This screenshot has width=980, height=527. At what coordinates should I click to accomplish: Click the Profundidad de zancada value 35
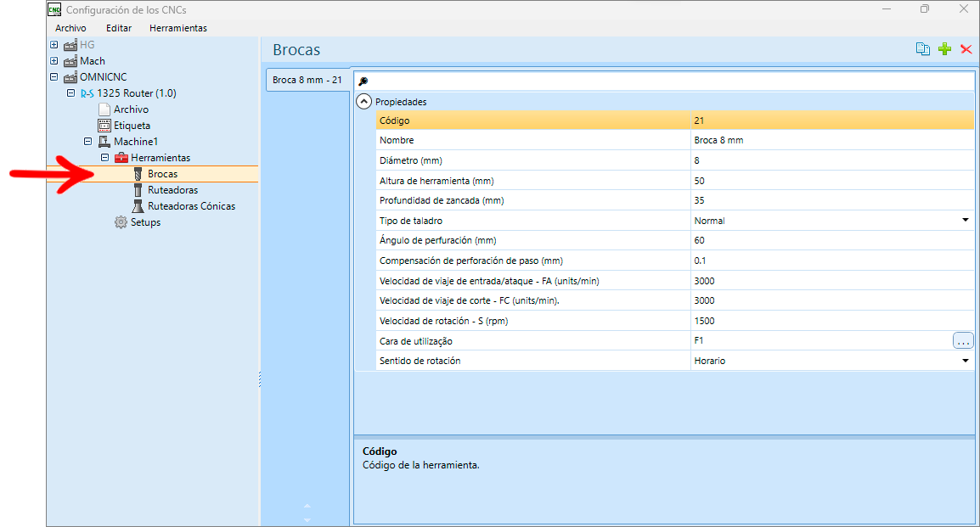coord(832,200)
